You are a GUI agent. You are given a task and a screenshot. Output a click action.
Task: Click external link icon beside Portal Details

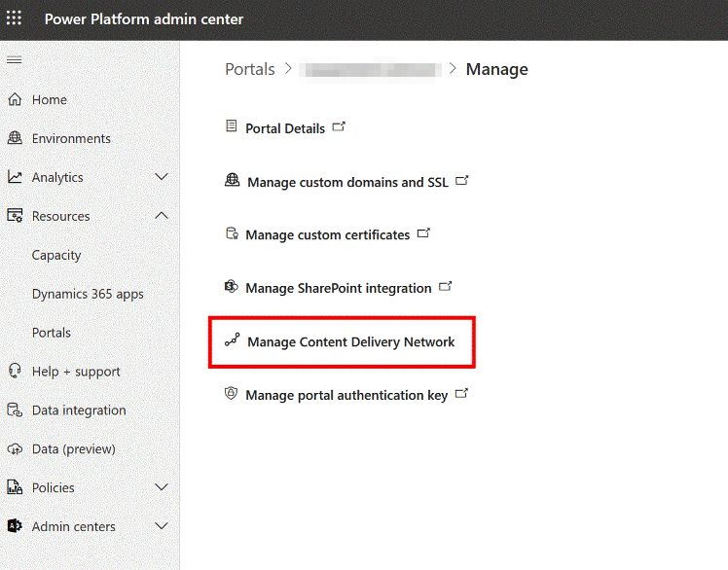click(x=339, y=127)
